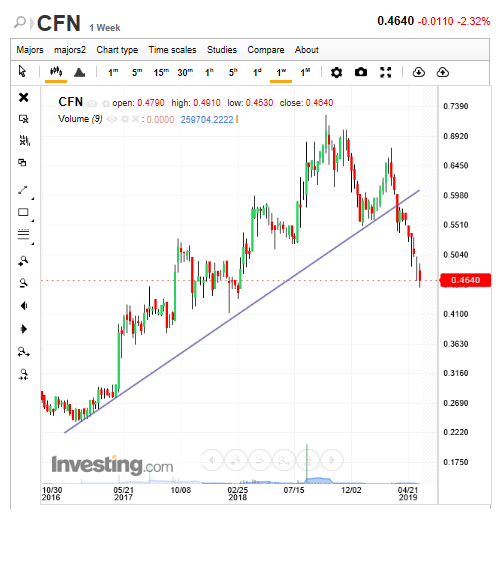This screenshot has width=503, height=578.
Task: Toggle Volume indicator visibility eye icon
Action: pyautogui.click(x=112, y=119)
